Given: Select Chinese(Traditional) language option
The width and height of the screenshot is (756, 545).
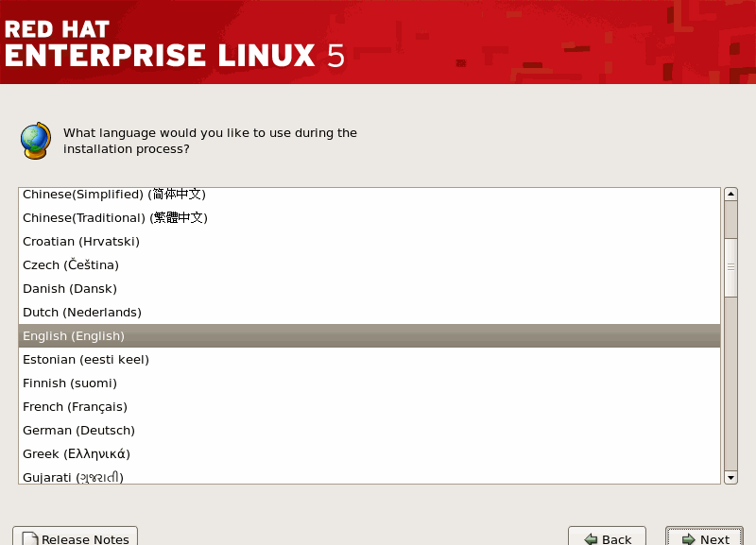Looking at the screenshot, I should coord(114,218).
